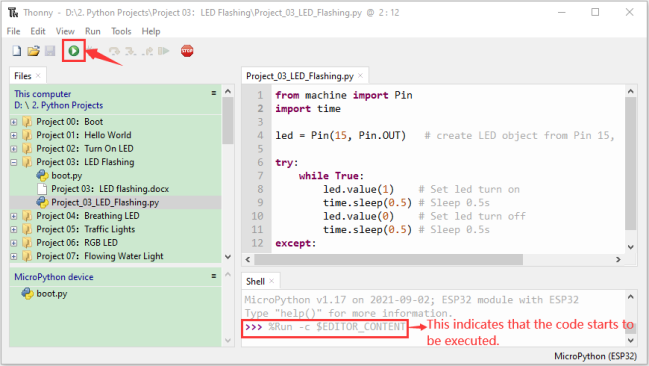Expand the Project 02: Turn On LED folder
The width and height of the screenshot is (649, 366).
click(14, 149)
